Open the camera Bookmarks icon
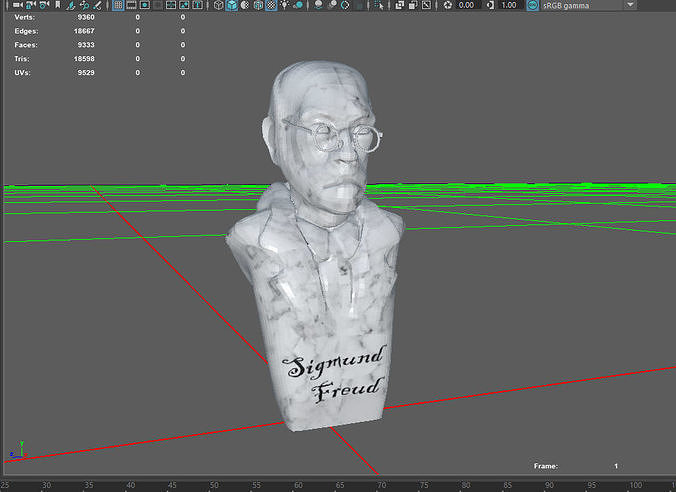The height and width of the screenshot is (492, 676). [57, 5]
